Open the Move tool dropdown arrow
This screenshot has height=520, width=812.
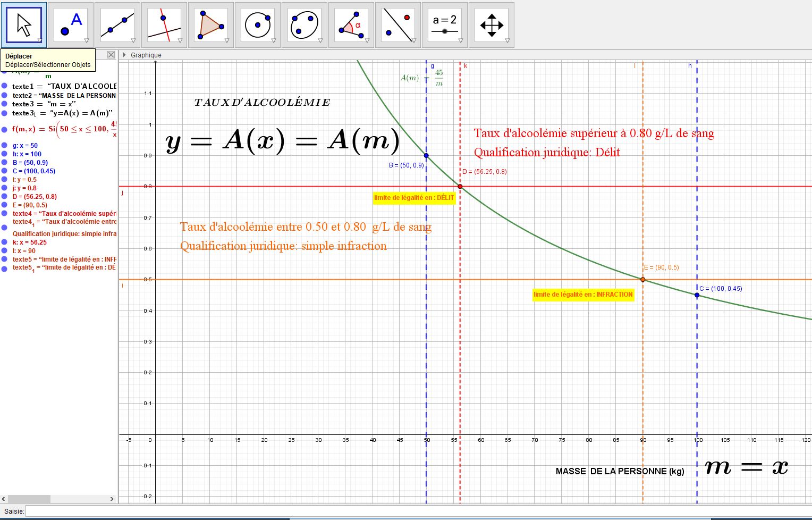[x=40, y=40]
